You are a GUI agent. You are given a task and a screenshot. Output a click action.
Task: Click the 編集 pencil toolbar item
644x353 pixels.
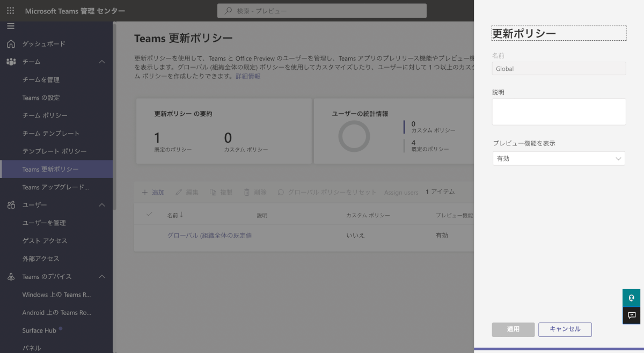tap(187, 192)
